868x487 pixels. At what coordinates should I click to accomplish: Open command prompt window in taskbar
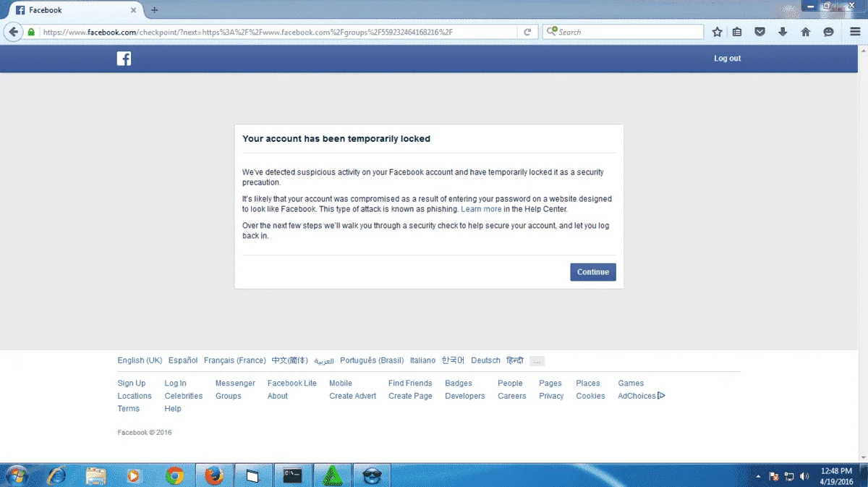coord(292,475)
